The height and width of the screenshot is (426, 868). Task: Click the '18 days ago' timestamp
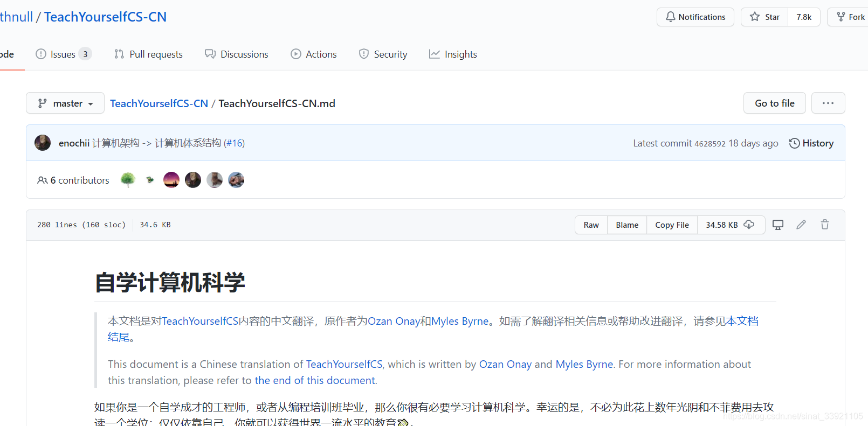753,143
